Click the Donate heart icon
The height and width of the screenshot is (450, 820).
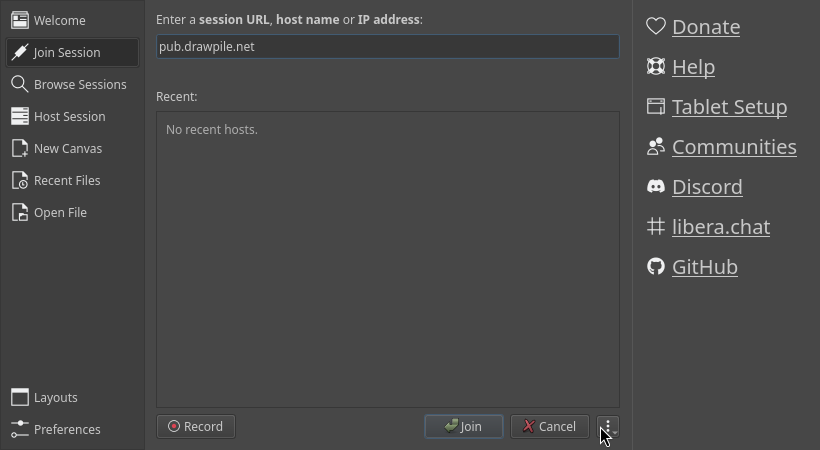point(656,27)
